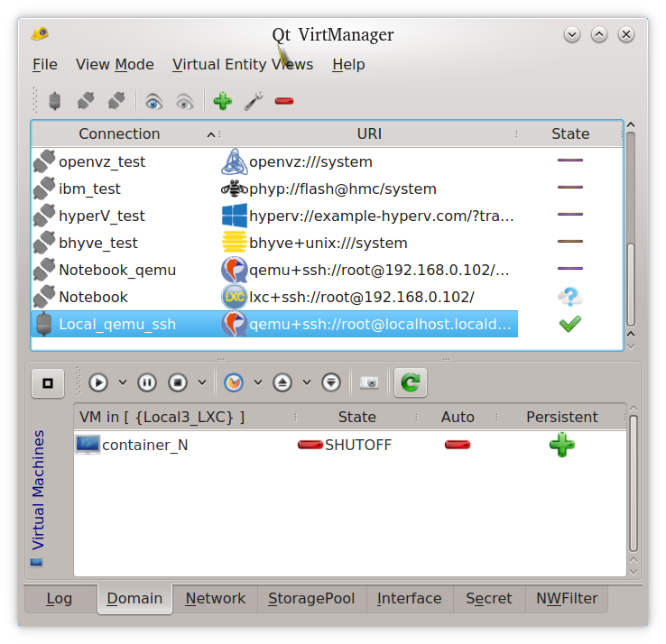Select the Notebook_qemu connection
This screenshot has width=666, height=644.
click(117, 270)
